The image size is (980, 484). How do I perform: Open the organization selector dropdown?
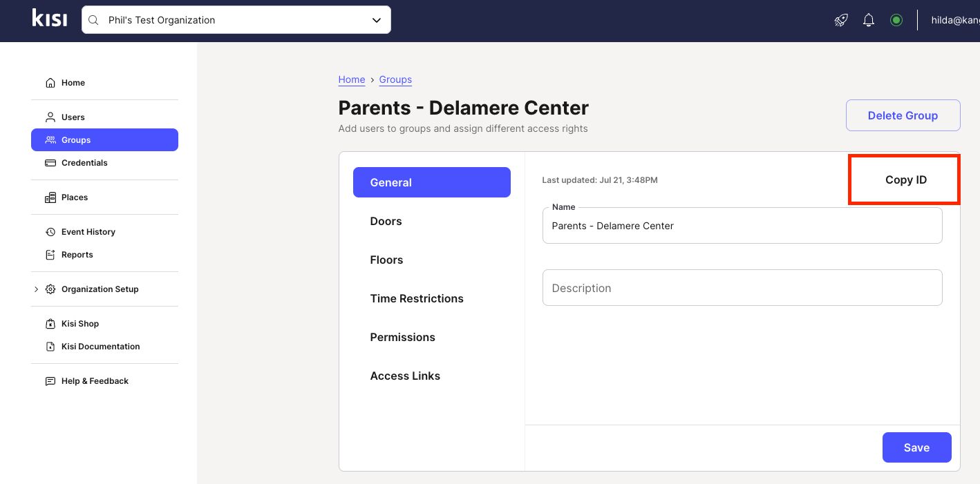click(377, 20)
